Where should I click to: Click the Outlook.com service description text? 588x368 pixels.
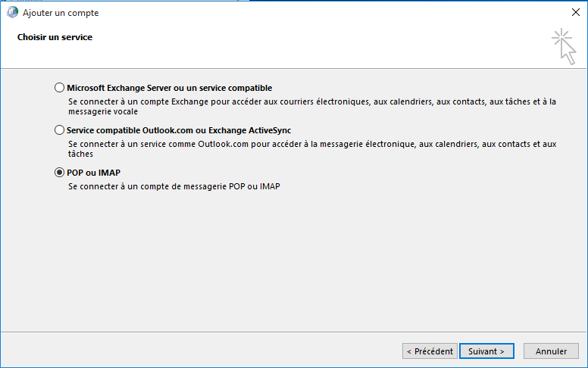click(x=311, y=148)
